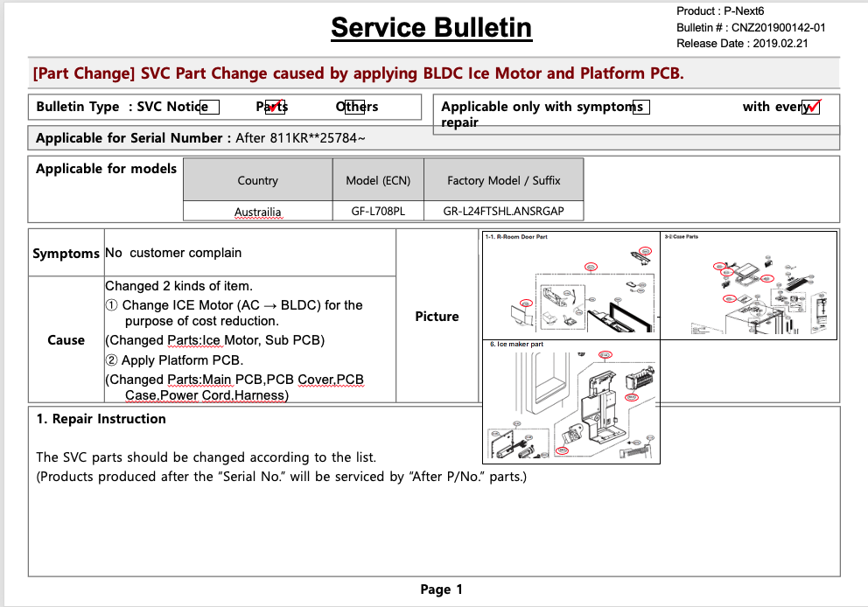The width and height of the screenshot is (868, 607).
Task: Click the Repair Instruction heading
Action: (101, 419)
